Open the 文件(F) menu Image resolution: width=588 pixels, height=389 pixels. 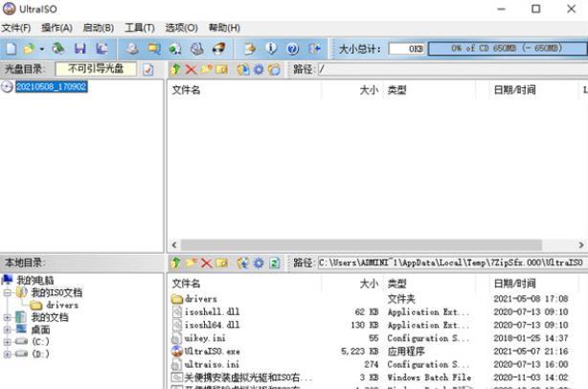[x=15, y=28]
